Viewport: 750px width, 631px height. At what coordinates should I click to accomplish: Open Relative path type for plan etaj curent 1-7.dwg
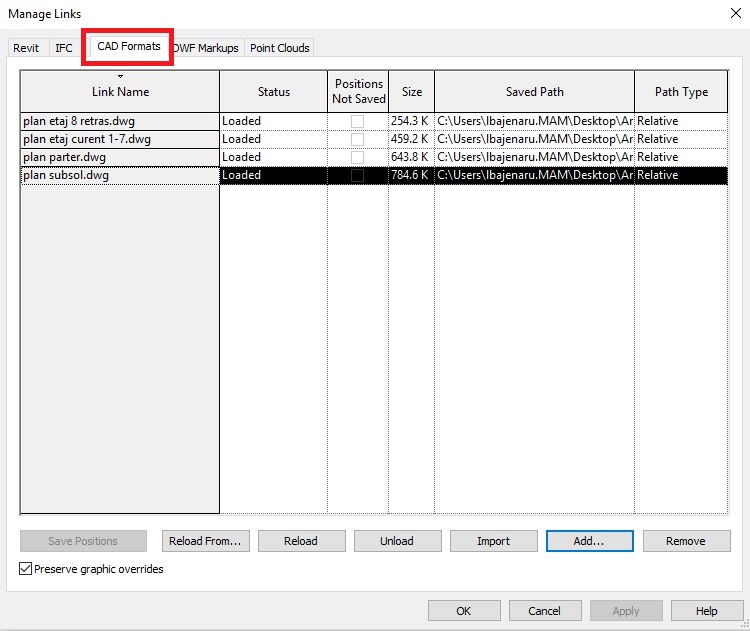coord(681,140)
